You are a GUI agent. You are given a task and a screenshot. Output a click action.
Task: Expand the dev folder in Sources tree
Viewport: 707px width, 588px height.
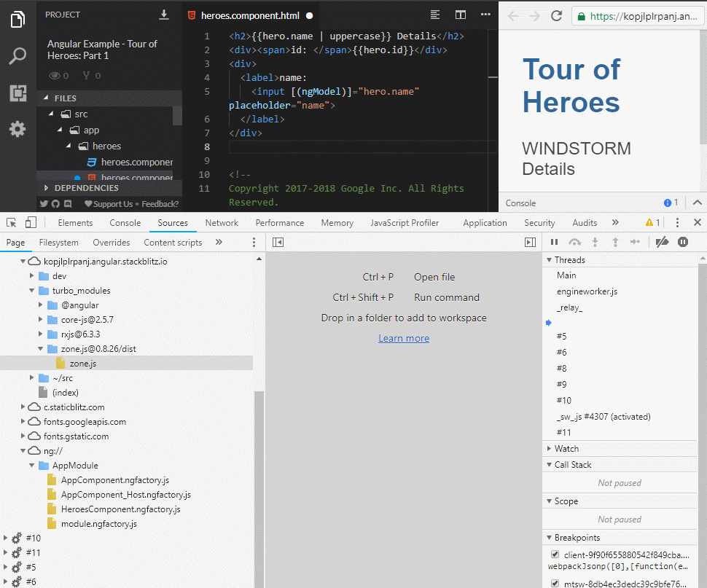(31, 275)
